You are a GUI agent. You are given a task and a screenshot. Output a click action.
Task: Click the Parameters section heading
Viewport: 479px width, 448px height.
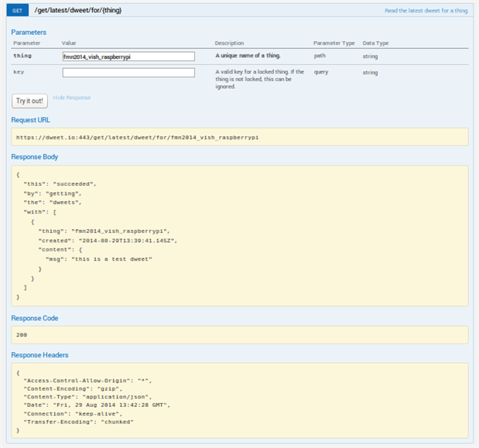29,32
